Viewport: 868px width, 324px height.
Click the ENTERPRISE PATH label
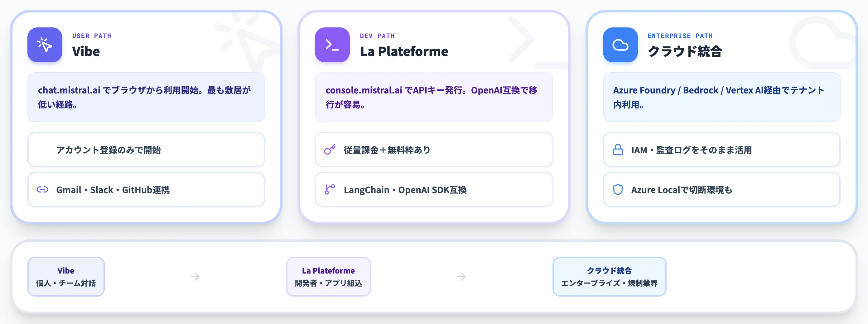coord(680,36)
